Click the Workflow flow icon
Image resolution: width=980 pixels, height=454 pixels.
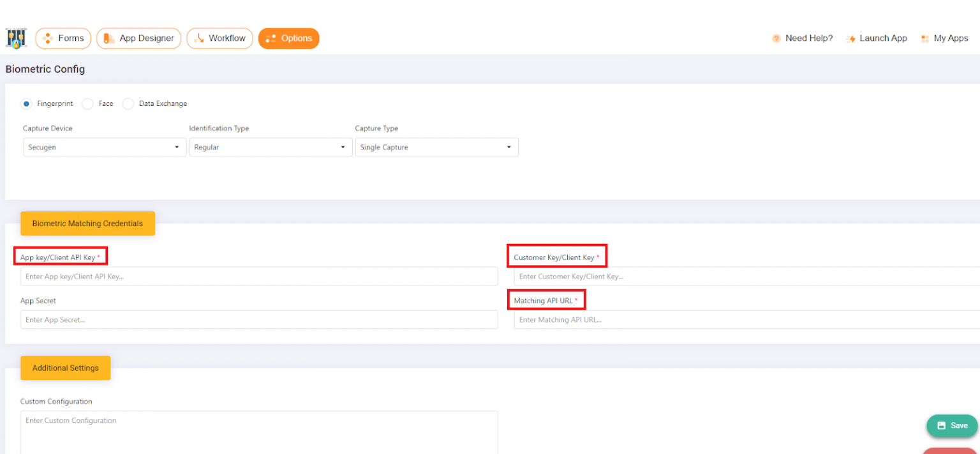(x=198, y=38)
